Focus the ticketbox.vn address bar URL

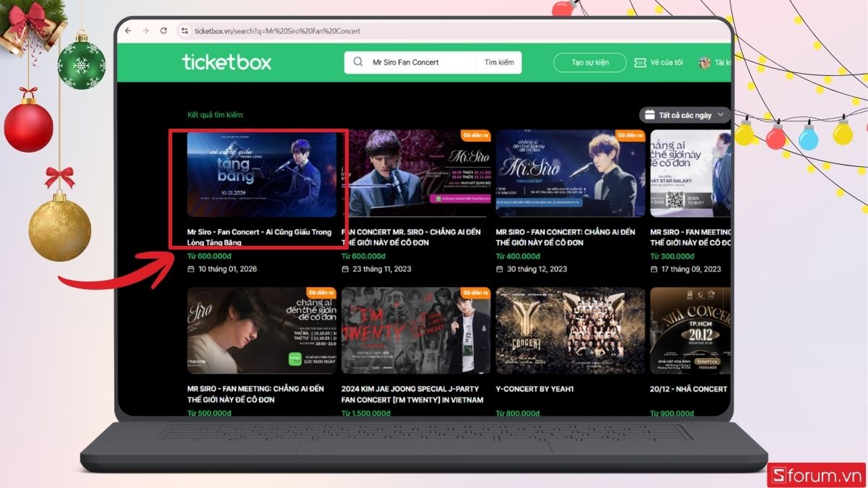coord(277,31)
